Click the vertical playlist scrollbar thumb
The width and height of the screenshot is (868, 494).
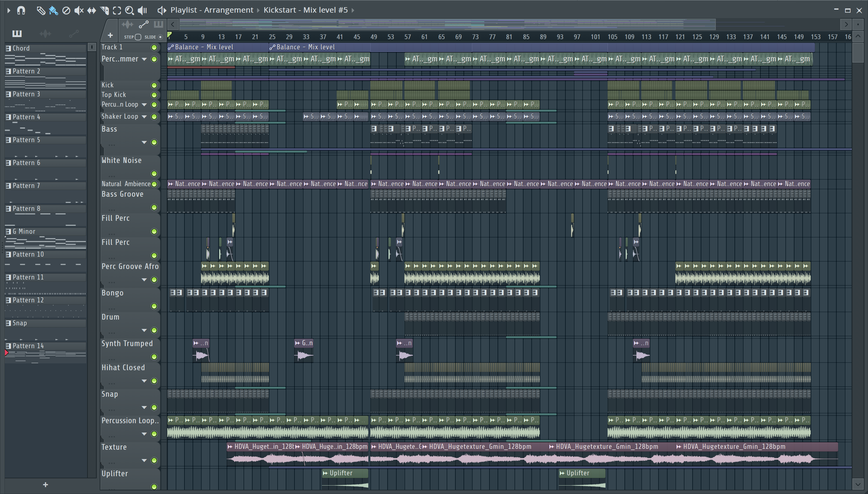(x=858, y=53)
